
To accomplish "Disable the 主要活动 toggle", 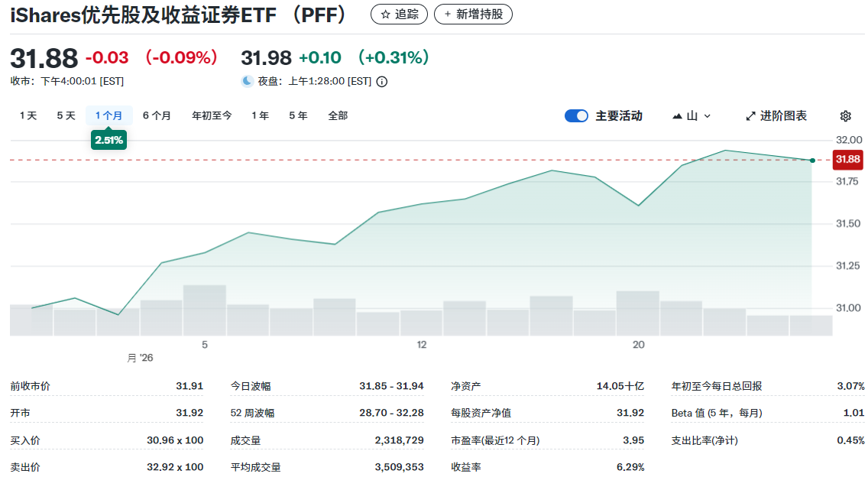I will coord(576,115).
